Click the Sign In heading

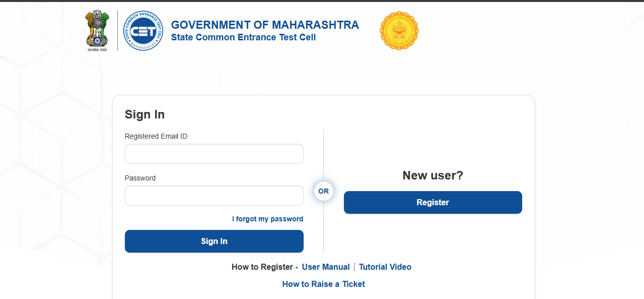click(x=145, y=114)
